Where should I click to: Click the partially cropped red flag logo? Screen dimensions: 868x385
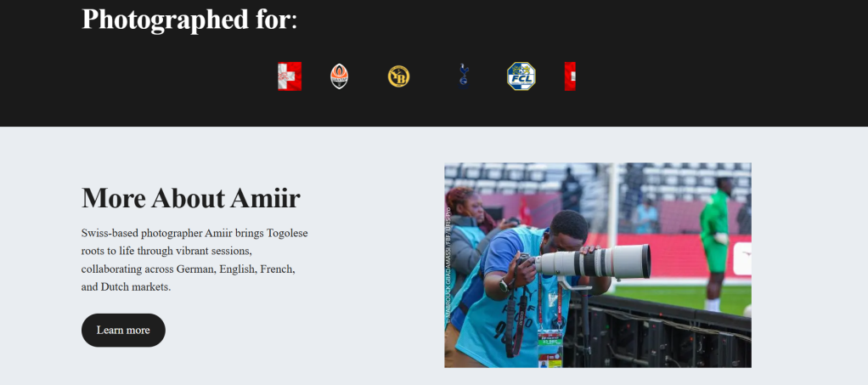(570, 76)
